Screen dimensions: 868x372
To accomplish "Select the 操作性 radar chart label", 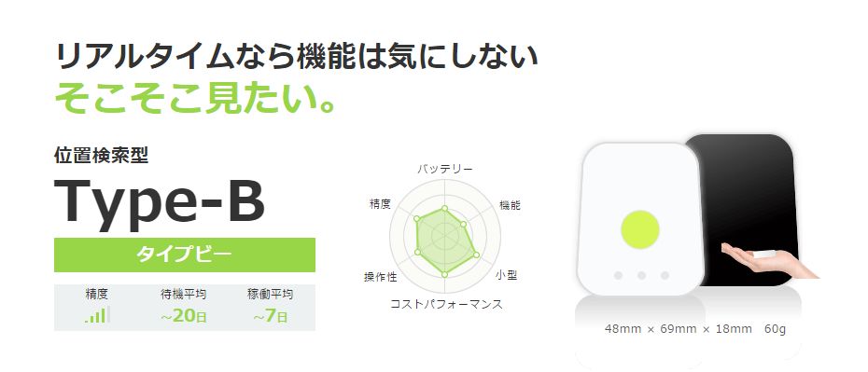I will 380,277.
